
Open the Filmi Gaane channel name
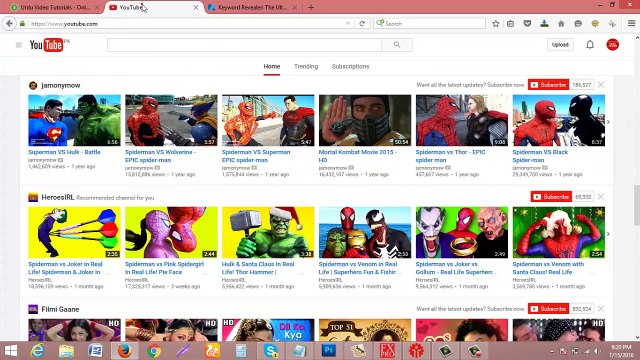60,309
